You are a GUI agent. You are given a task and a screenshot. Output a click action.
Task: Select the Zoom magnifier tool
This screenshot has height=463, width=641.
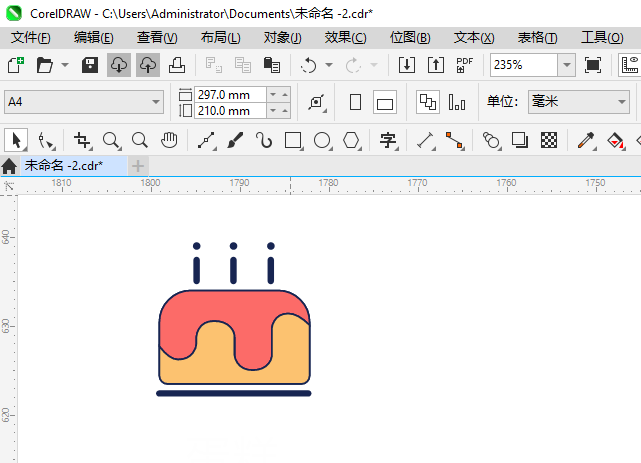(x=111, y=141)
